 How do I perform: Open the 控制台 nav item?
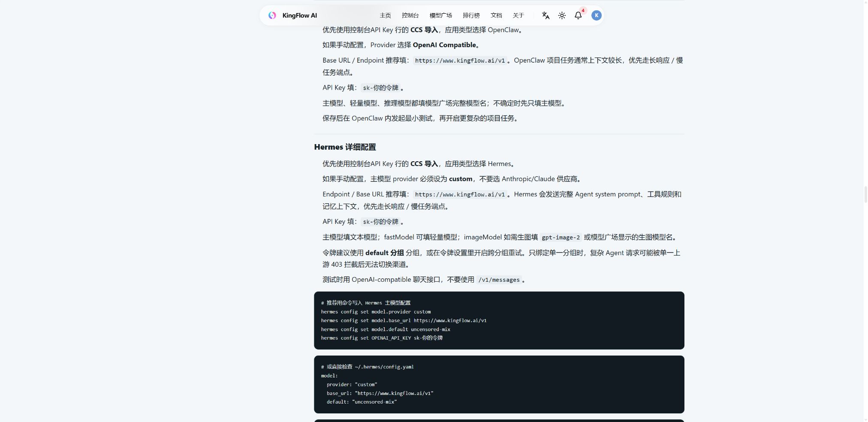pyautogui.click(x=410, y=15)
